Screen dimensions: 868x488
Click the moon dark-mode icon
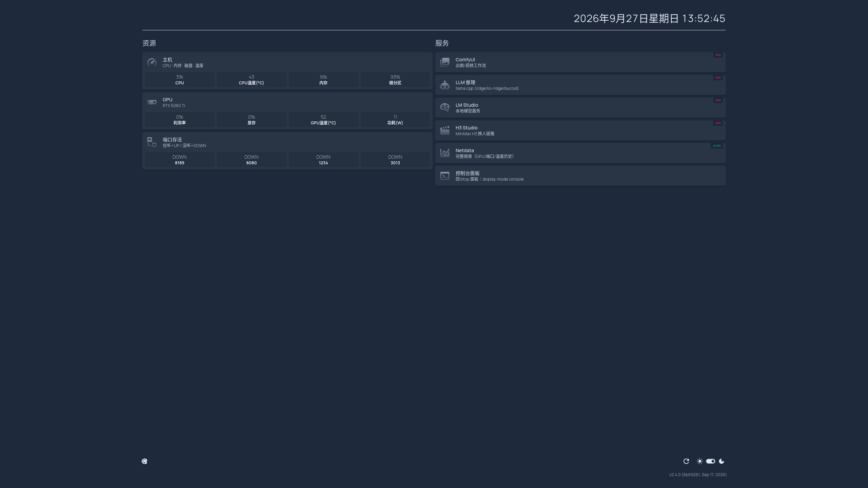point(722,461)
